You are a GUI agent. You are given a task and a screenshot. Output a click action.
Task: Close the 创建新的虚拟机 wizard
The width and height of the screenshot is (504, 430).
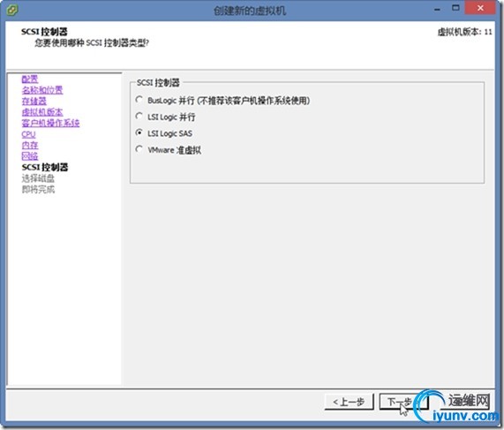[480, 8]
